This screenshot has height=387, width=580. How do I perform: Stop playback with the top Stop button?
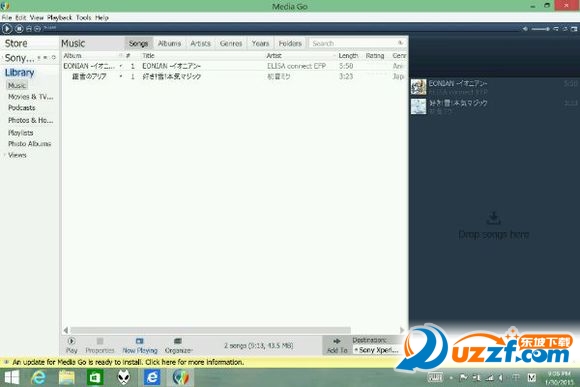(x=19, y=28)
